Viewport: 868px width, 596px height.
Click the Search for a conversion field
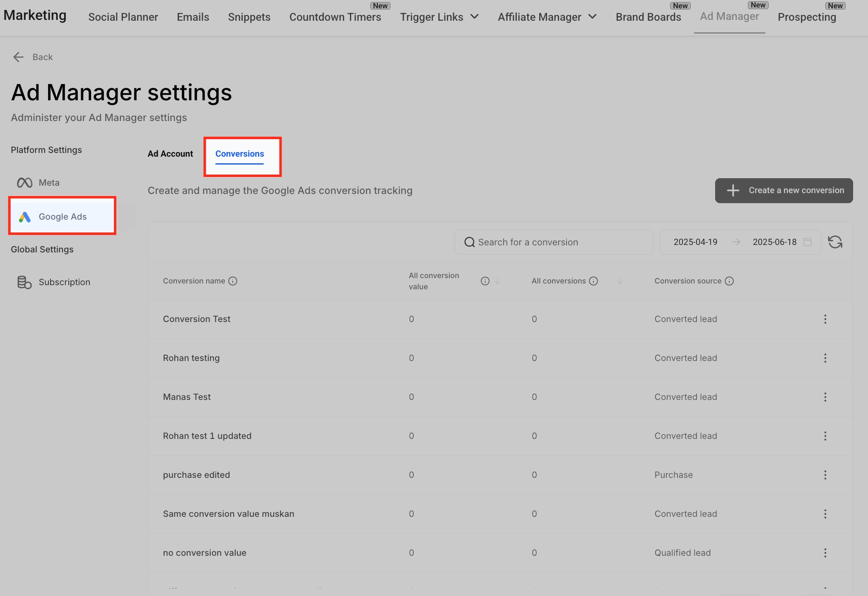tap(554, 242)
